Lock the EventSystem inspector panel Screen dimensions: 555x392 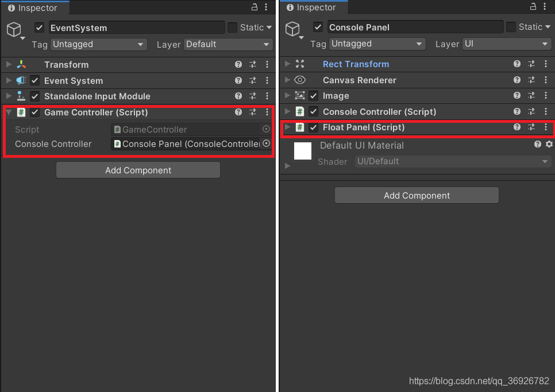coord(254,7)
